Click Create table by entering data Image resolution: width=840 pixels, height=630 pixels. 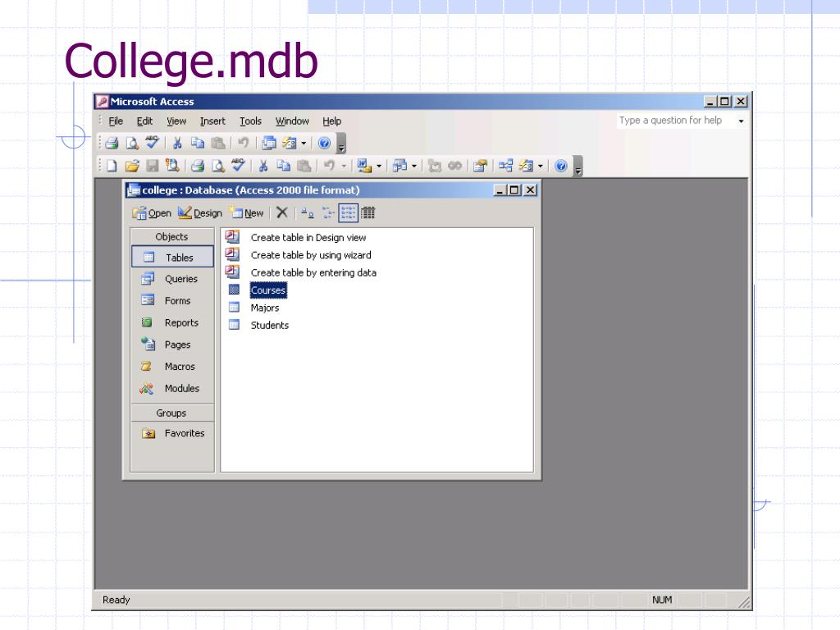click(313, 272)
